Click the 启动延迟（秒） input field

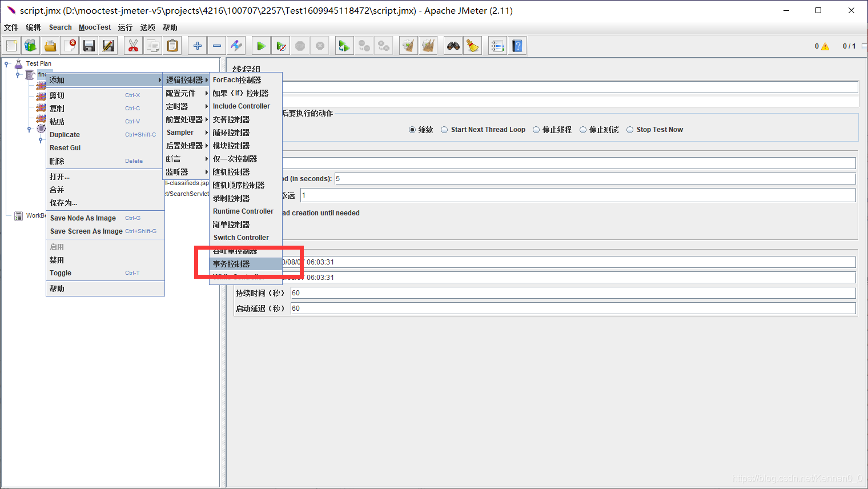pos(573,308)
